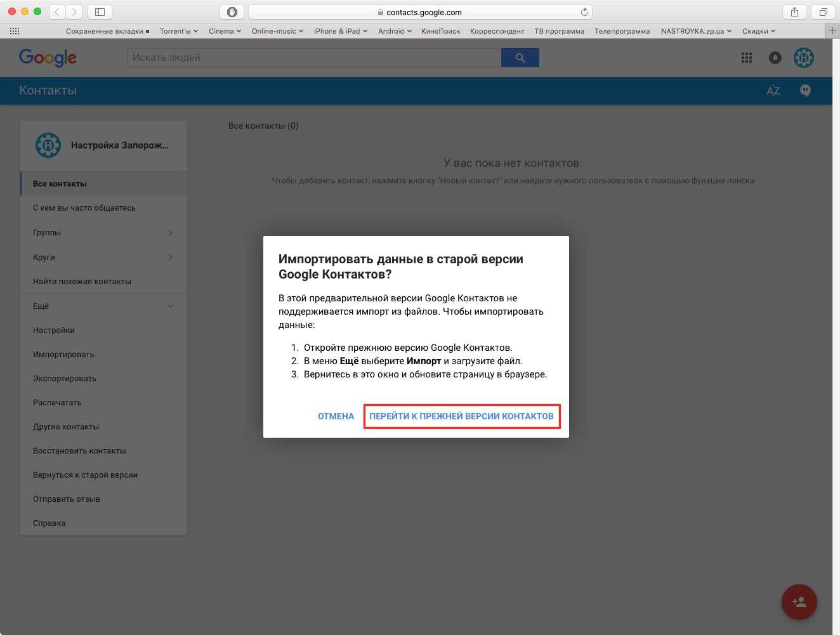Expand the Круги submenu
This screenshot has height=635, width=840.
point(170,258)
